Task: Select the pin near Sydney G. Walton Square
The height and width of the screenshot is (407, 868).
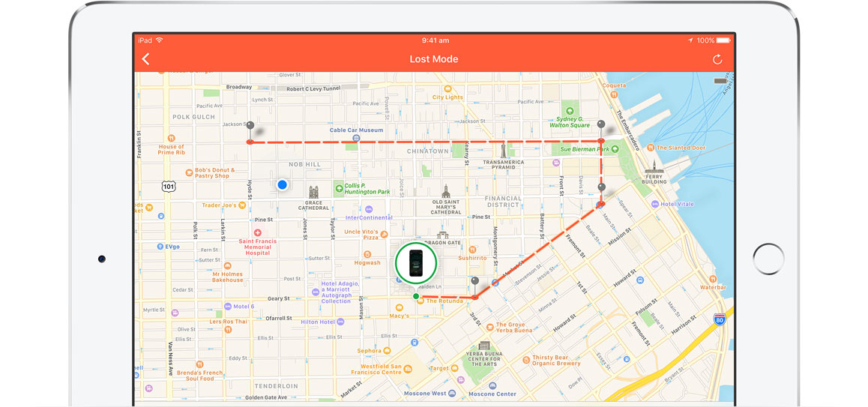Action: (601, 125)
